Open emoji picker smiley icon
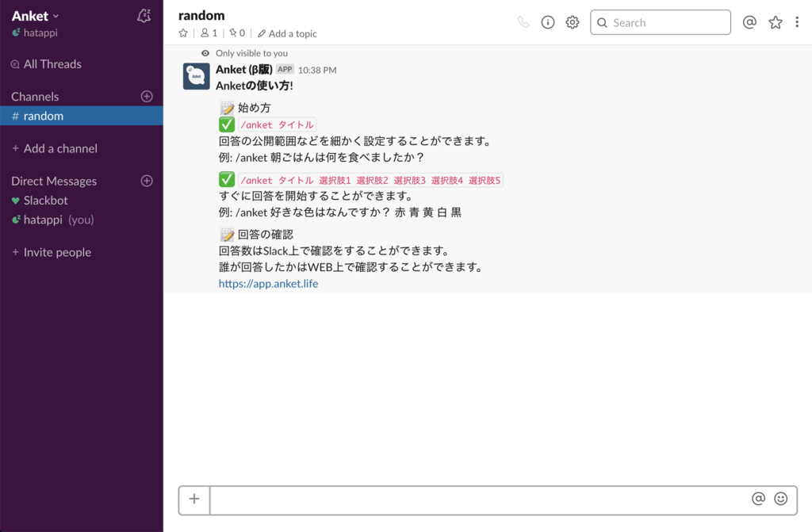Screen dimensions: 812x532 pyautogui.click(x=780, y=499)
